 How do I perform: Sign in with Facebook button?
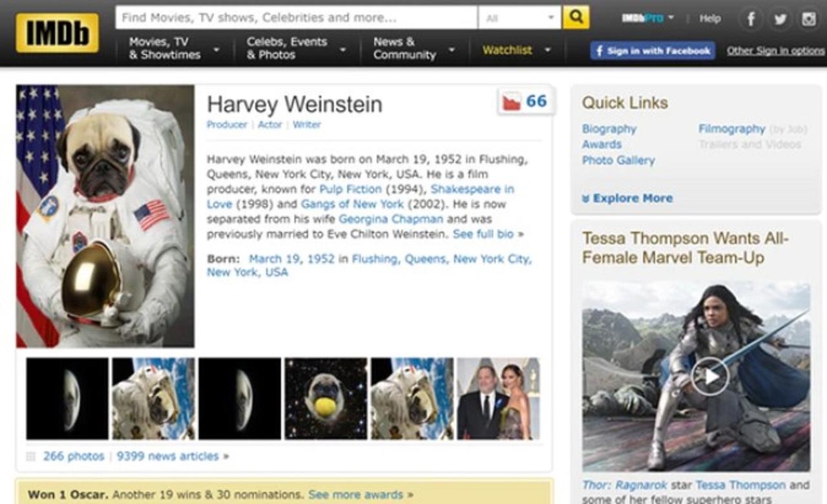[x=653, y=50]
